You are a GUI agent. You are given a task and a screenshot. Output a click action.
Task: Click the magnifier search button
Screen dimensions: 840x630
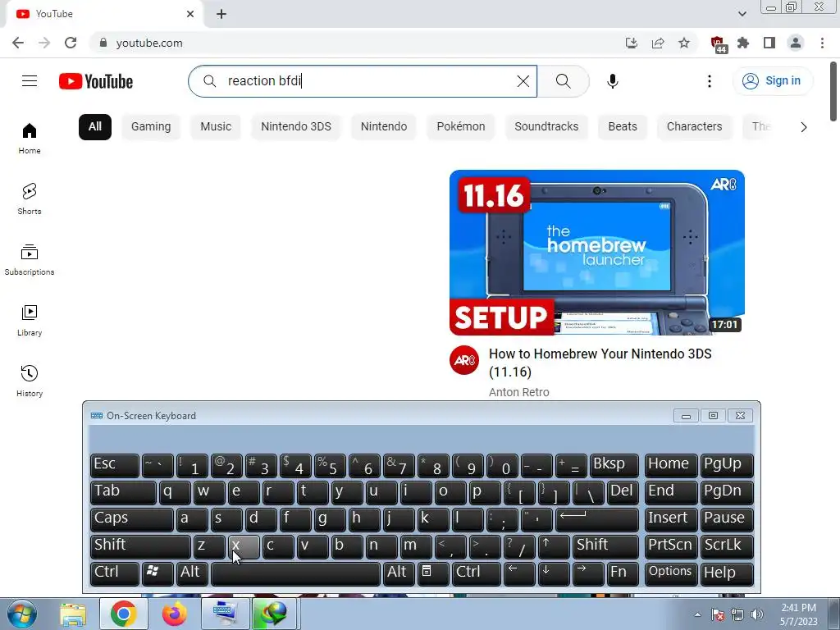coord(563,81)
